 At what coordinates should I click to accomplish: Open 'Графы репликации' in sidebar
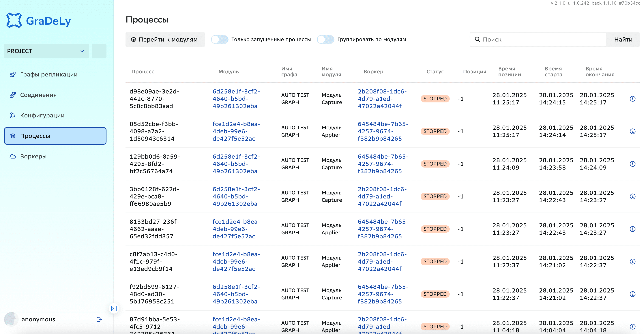(49, 74)
